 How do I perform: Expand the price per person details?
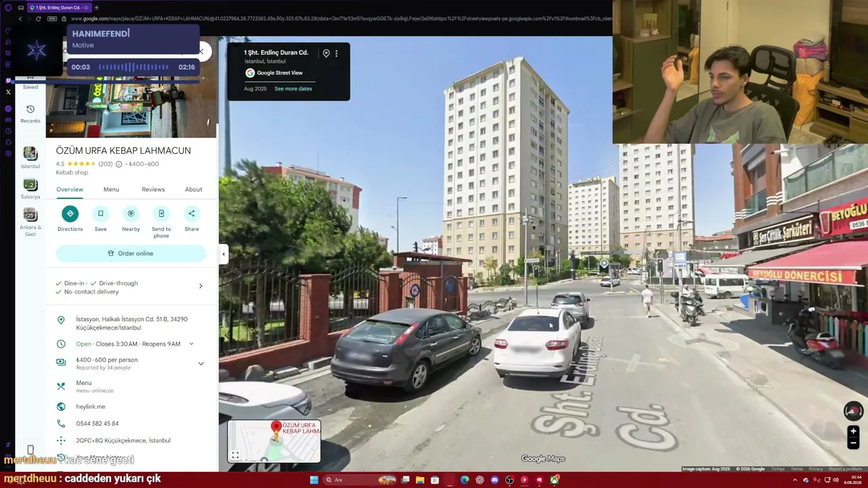pos(201,363)
